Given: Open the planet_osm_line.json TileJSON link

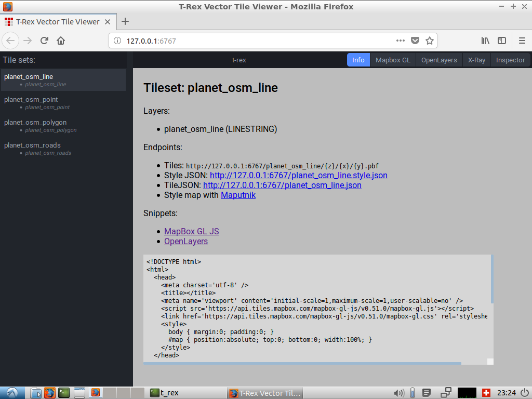Looking at the screenshot, I should coord(282,185).
